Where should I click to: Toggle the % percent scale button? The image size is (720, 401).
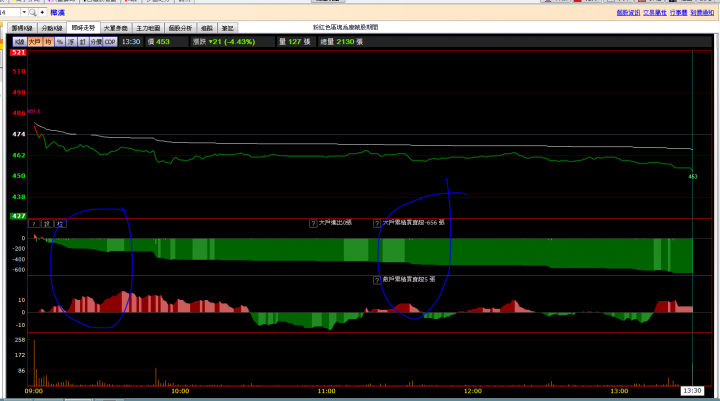(x=60, y=42)
